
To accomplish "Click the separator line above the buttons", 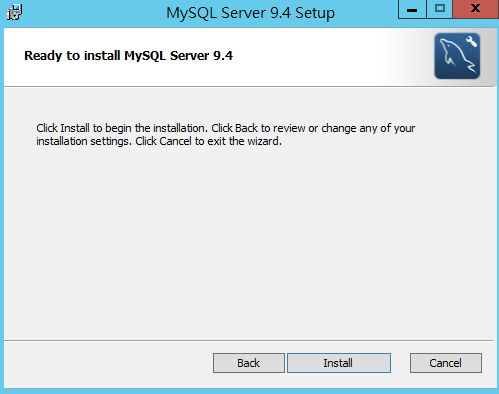I will 249,340.
